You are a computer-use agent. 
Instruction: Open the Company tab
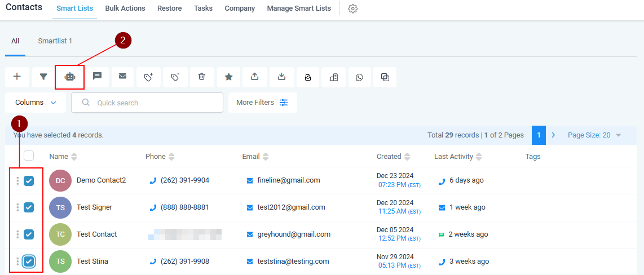tap(240, 8)
